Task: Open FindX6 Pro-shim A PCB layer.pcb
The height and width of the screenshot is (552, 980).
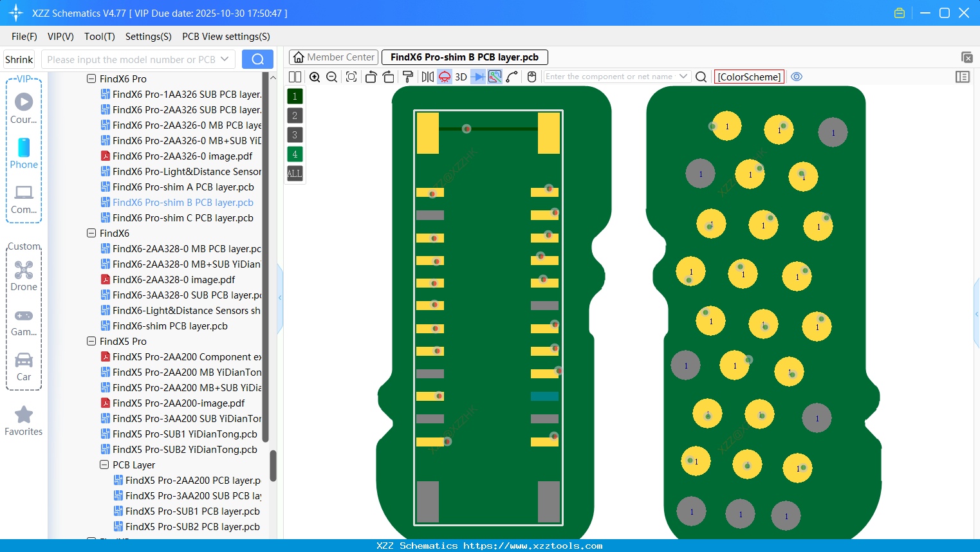Action: 183,187
